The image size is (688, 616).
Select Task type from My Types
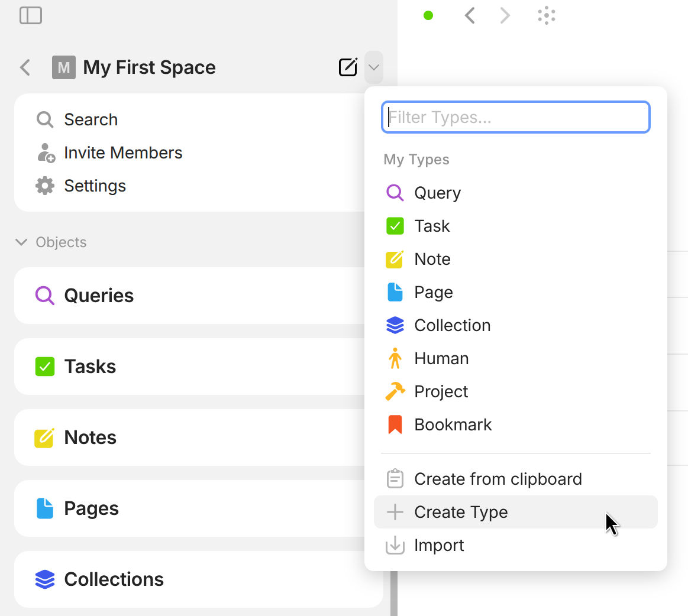pyautogui.click(x=432, y=226)
